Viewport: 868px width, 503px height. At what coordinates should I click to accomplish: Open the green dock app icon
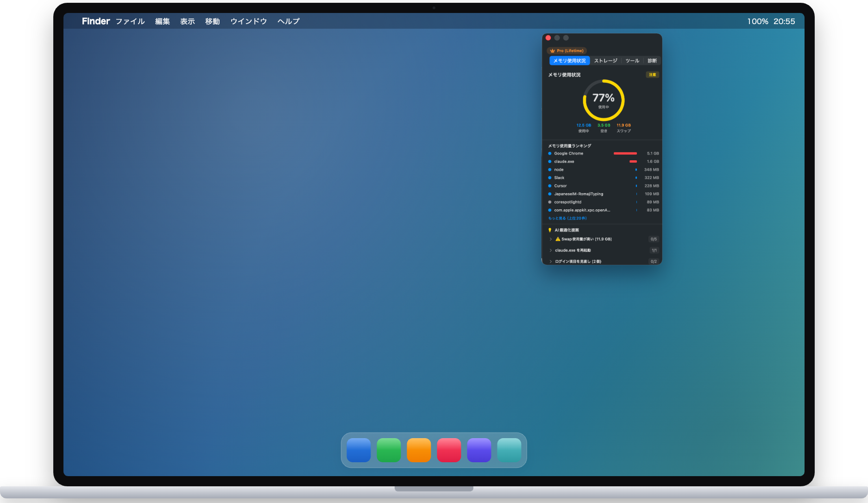click(389, 450)
